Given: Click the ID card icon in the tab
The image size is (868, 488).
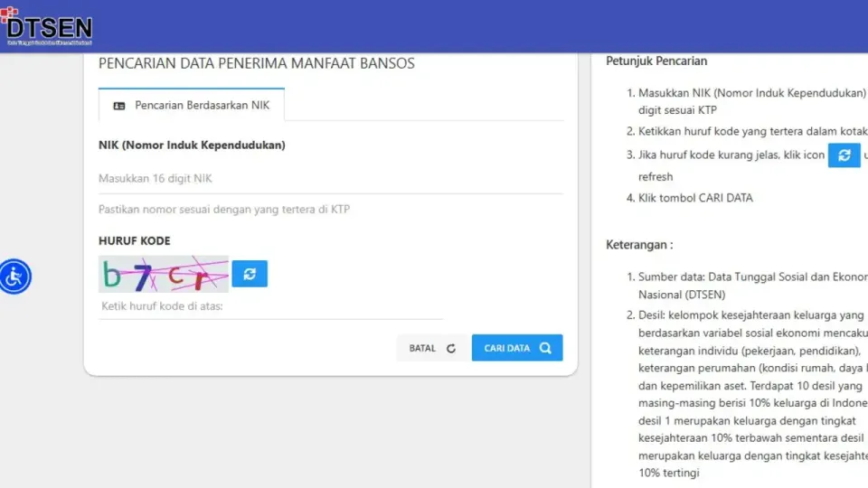Looking at the screenshot, I should click(x=119, y=106).
